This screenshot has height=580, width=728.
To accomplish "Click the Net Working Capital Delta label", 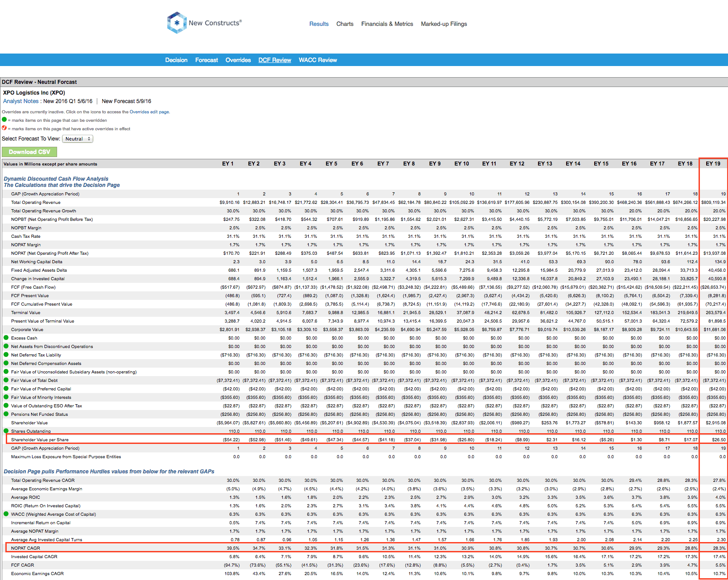I will tap(37, 262).
